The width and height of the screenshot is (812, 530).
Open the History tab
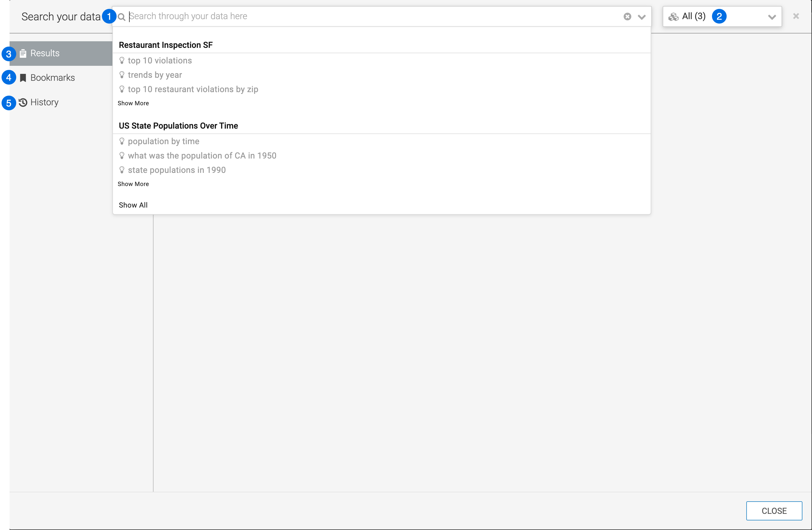coord(44,103)
